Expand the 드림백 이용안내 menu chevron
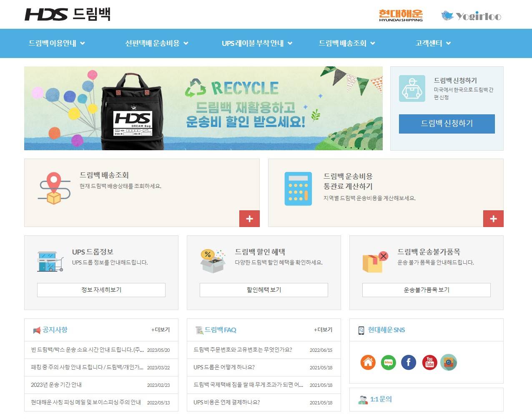 83,43
